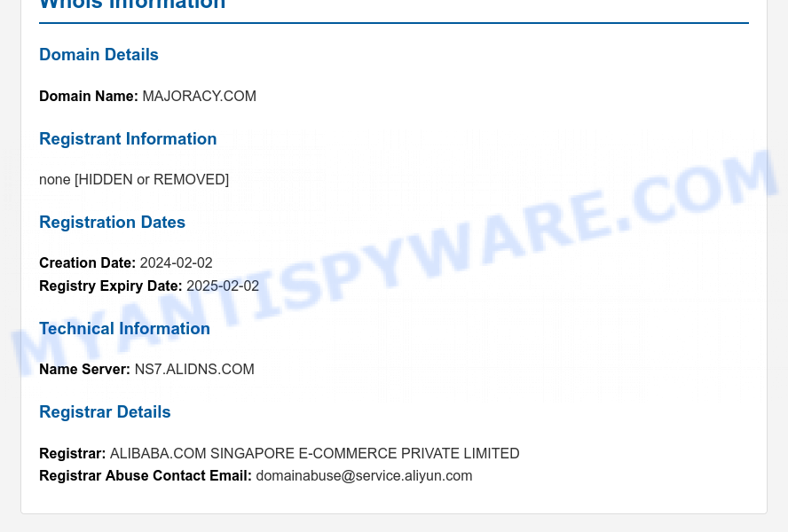This screenshot has width=788, height=532.
Task: Select the 2024-02-02 creation date value
Action: tap(176, 262)
